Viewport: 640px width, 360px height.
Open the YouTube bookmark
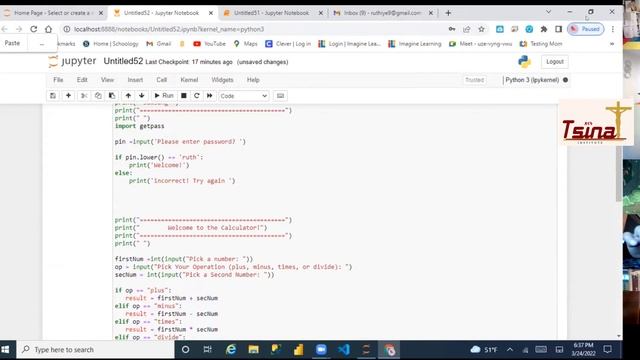tap(209, 44)
